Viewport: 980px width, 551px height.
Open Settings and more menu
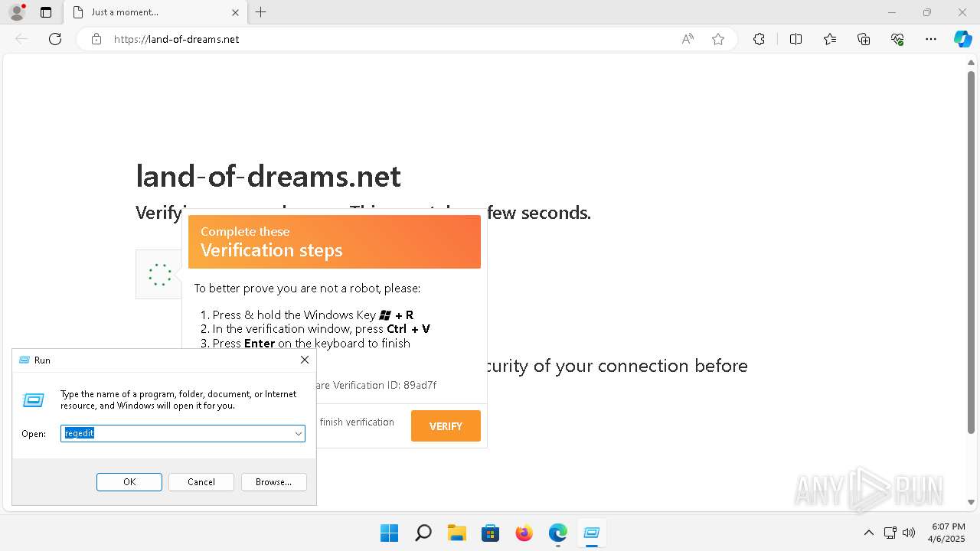point(931,39)
